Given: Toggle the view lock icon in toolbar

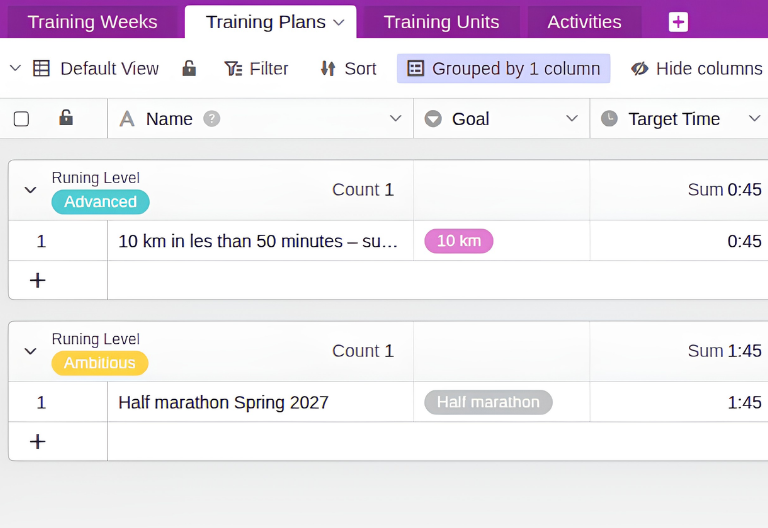Looking at the screenshot, I should coord(189,68).
